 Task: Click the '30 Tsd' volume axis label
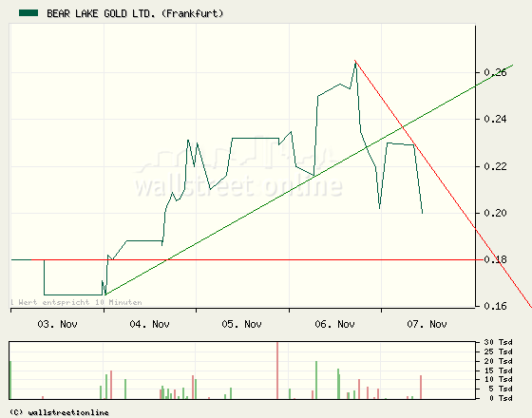(x=499, y=342)
